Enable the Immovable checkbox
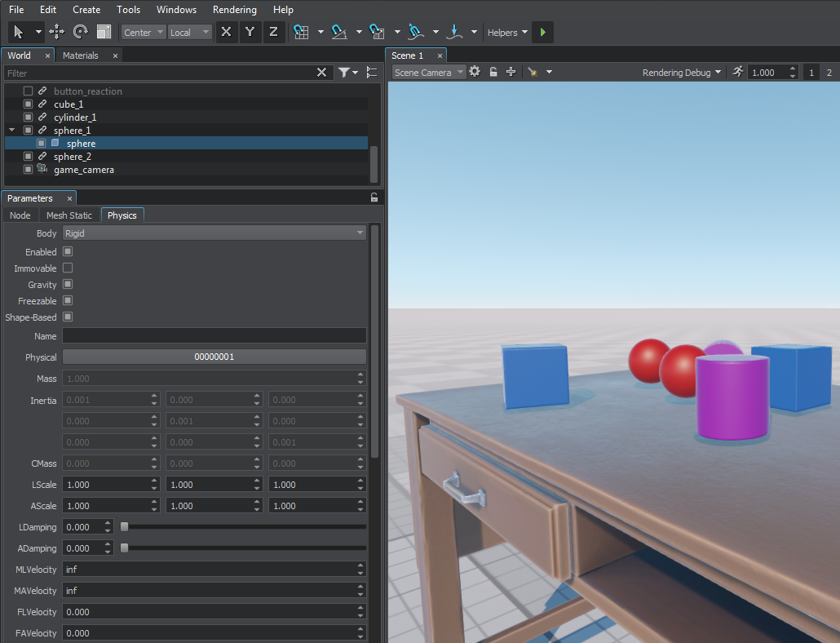840x643 pixels. (x=68, y=268)
